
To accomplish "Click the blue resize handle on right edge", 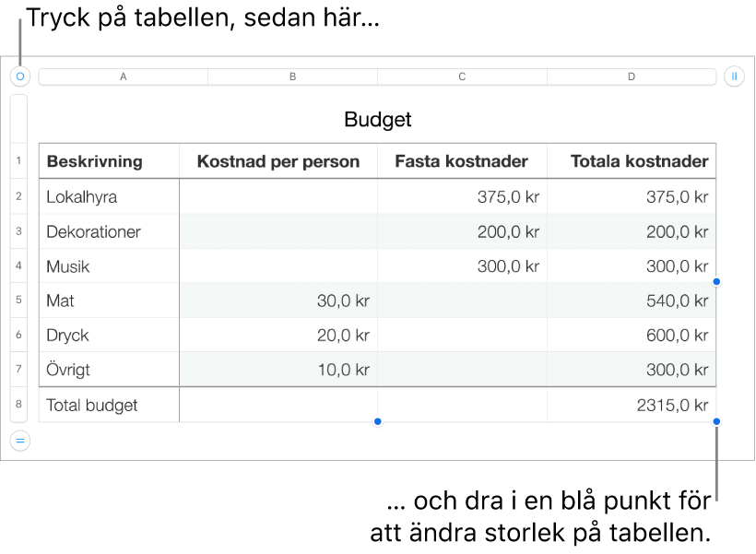I will (x=716, y=281).
